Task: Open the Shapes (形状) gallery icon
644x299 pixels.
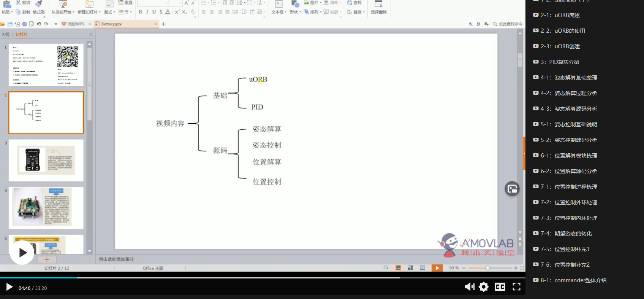Action: coord(295,4)
